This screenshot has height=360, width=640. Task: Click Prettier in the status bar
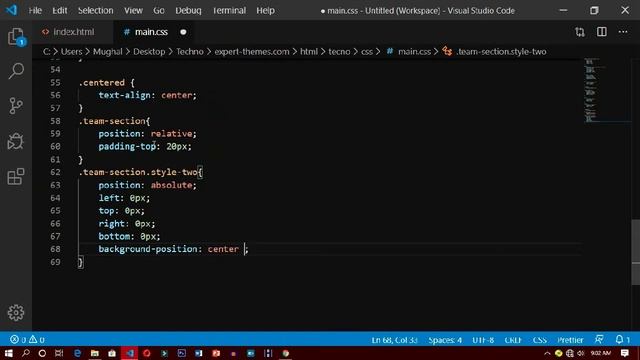pyautogui.click(x=570, y=340)
